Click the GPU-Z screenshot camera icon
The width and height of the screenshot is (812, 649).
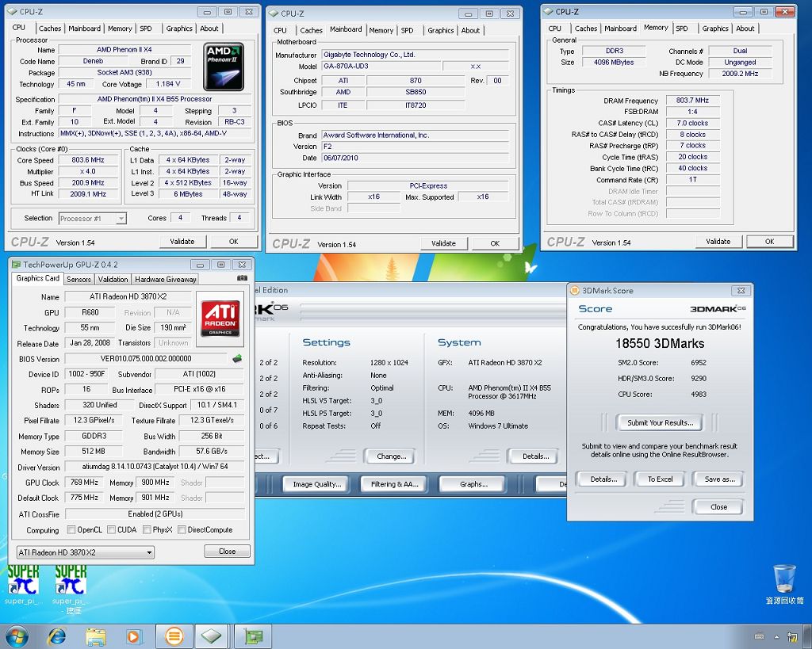tap(242, 278)
